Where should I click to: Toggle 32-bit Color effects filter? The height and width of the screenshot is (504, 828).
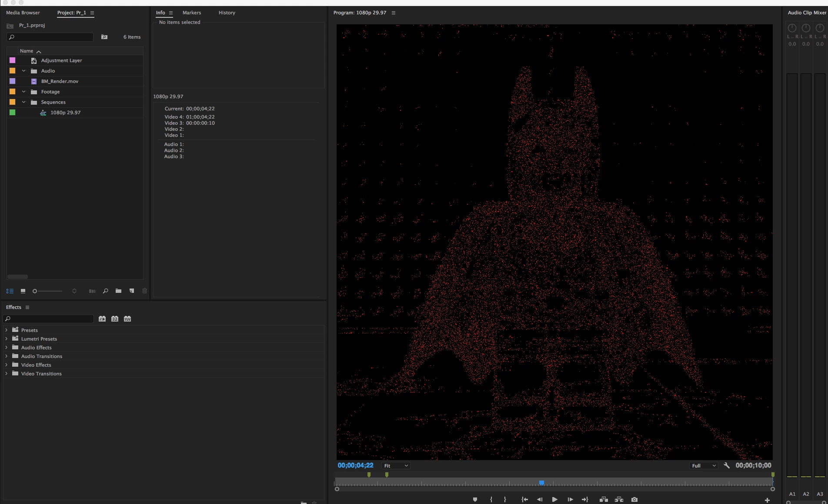[x=115, y=319]
